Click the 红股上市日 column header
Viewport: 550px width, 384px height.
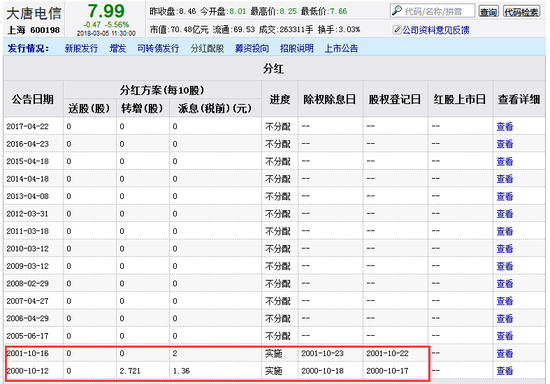(x=460, y=99)
